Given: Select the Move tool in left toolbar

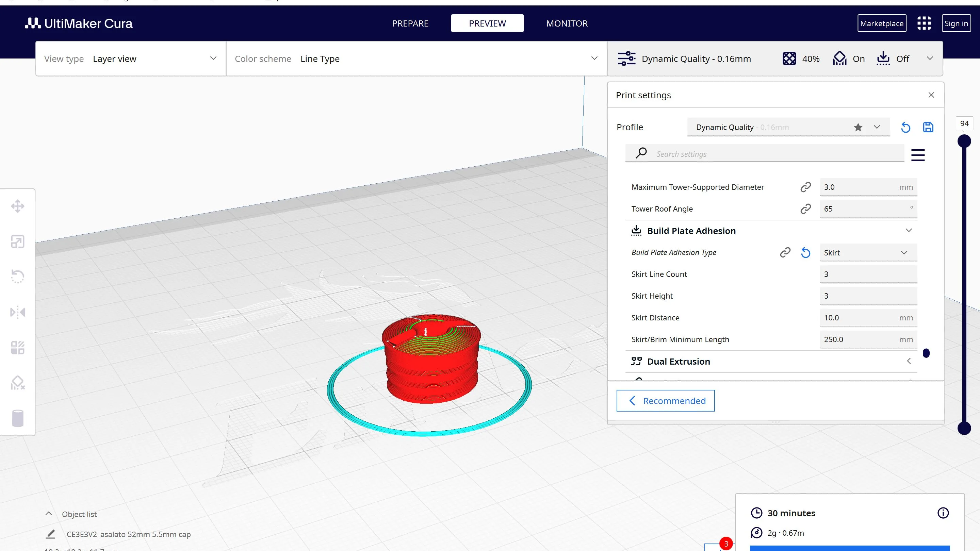Looking at the screenshot, I should click(17, 206).
